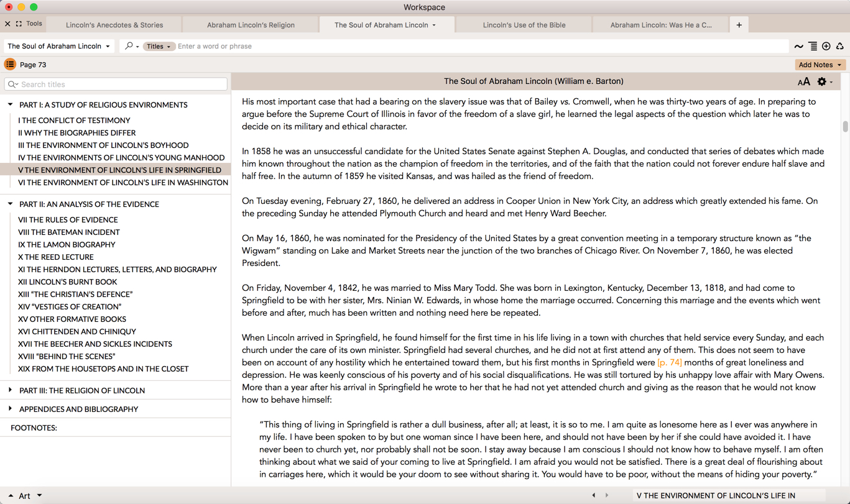Click the circled plus icon in toolbar

coord(826,46)
